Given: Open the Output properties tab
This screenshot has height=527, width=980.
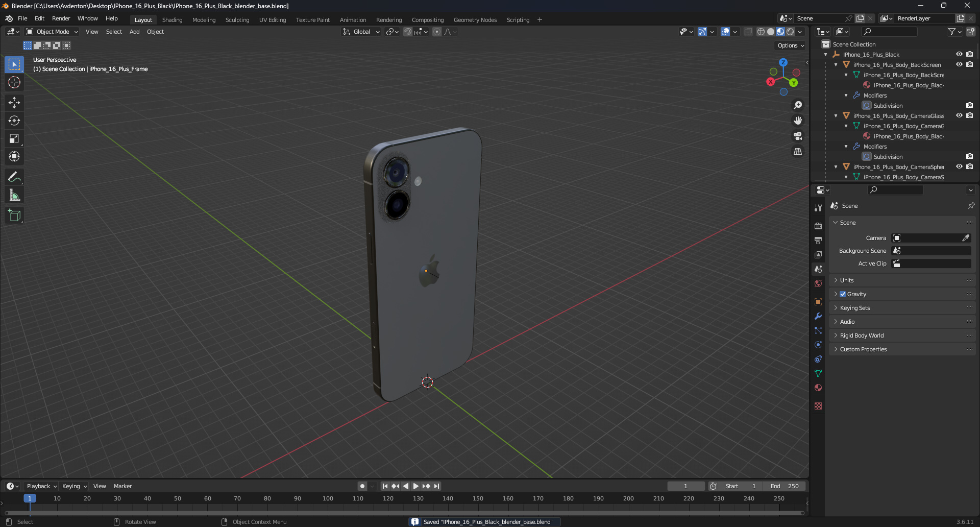Looking at the screenshot, I should click(x=818, y=240).
